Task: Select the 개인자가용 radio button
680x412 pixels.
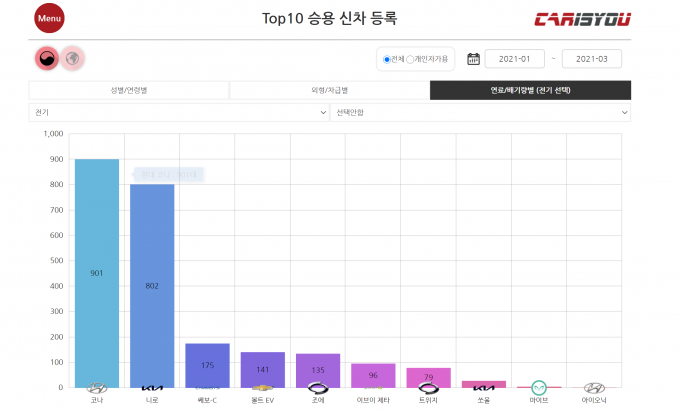Action: click(411, 60)
